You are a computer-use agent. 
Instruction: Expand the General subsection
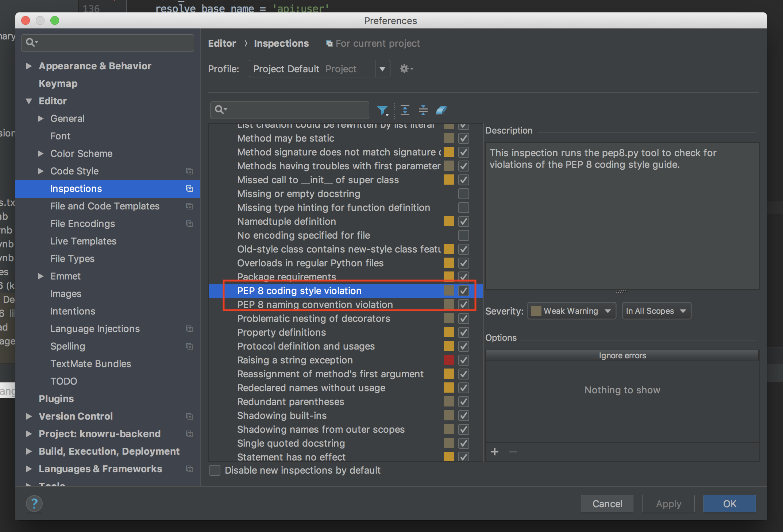tap(40, 119)
